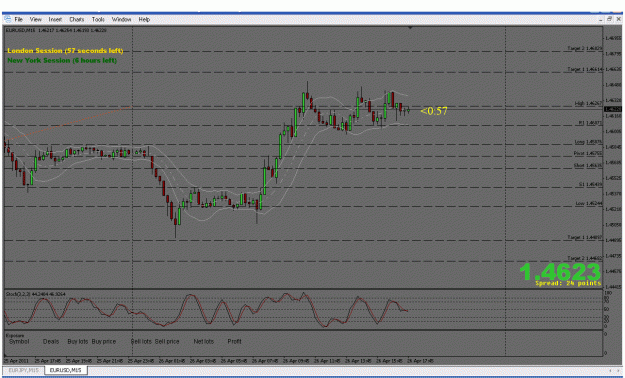Open the Tools menu
The image size is (625, 378).
click(98, 19)
